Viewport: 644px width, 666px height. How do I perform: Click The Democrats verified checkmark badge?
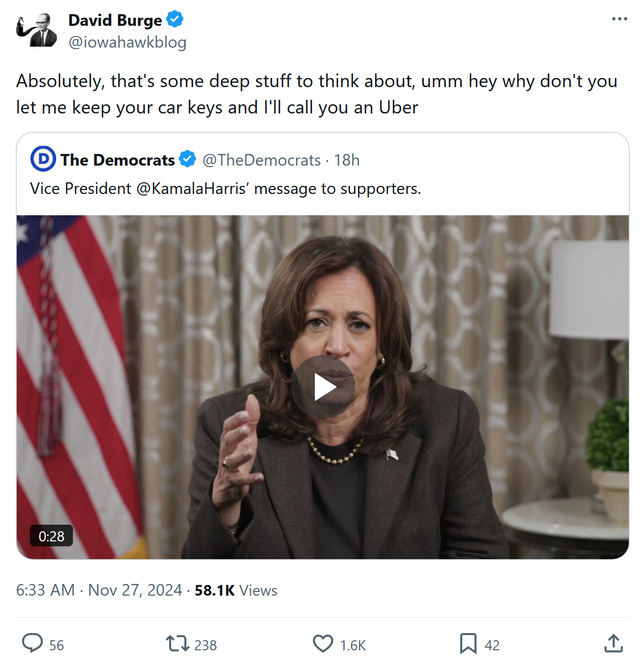[x=187, y=159]
